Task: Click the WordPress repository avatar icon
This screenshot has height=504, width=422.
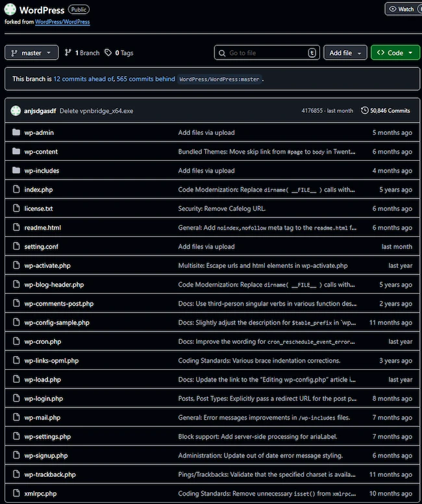Action: pos(10,9)
